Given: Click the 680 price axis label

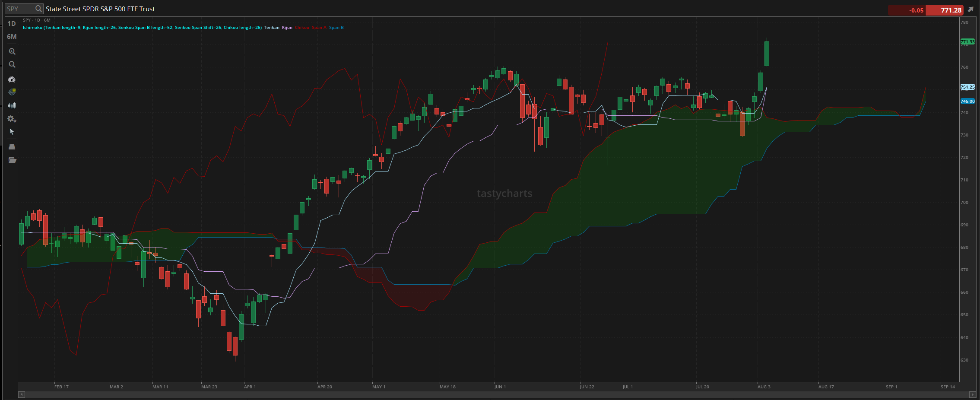Looking at the screenshot, I should [964, 248].
